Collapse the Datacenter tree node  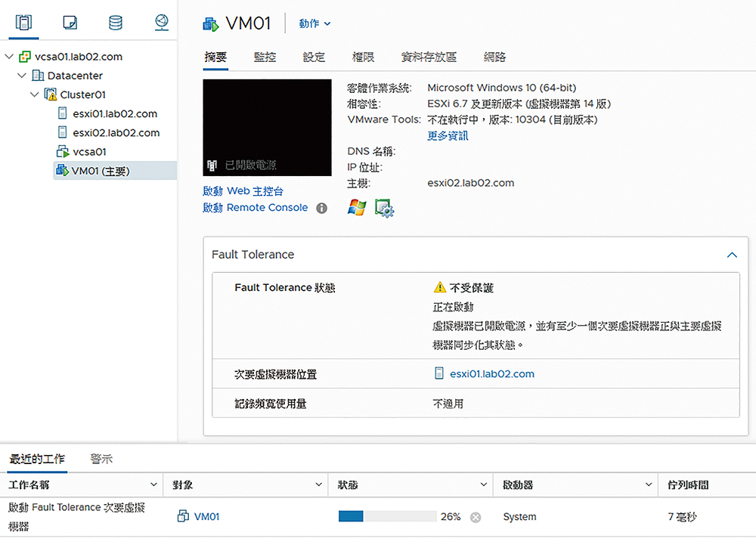click(22, 75)
